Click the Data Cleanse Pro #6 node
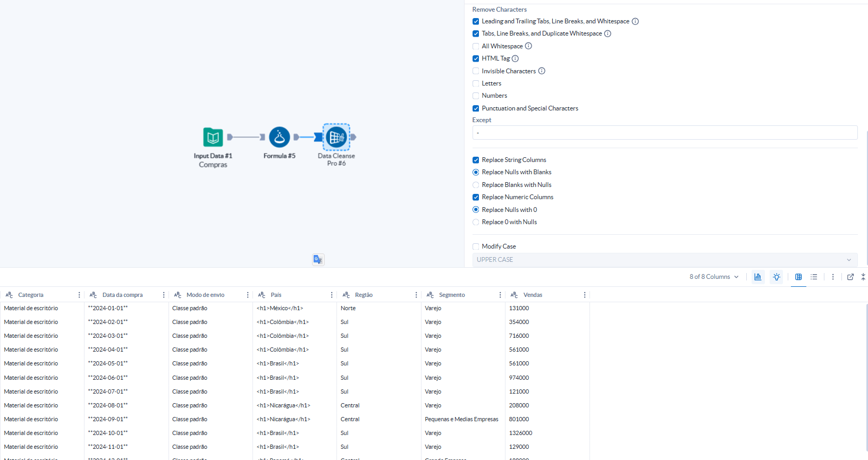The height and width of the screenshot is (460, 868). pyautogui.click(x=336, y=137)
